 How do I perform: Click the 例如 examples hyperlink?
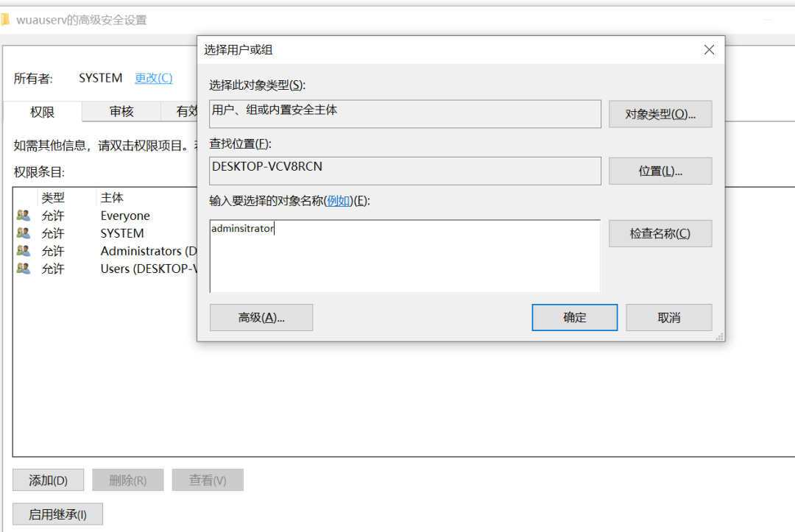(339, 201)
